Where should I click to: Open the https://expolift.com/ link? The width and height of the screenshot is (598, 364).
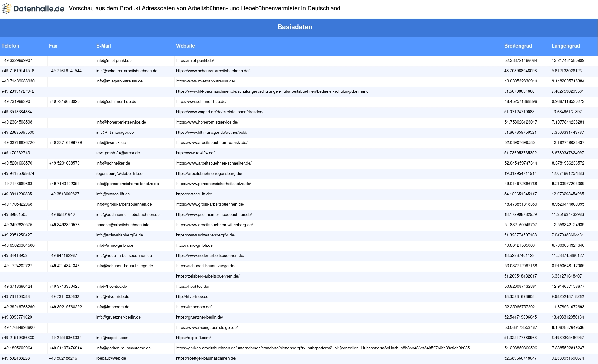point(193,338)
